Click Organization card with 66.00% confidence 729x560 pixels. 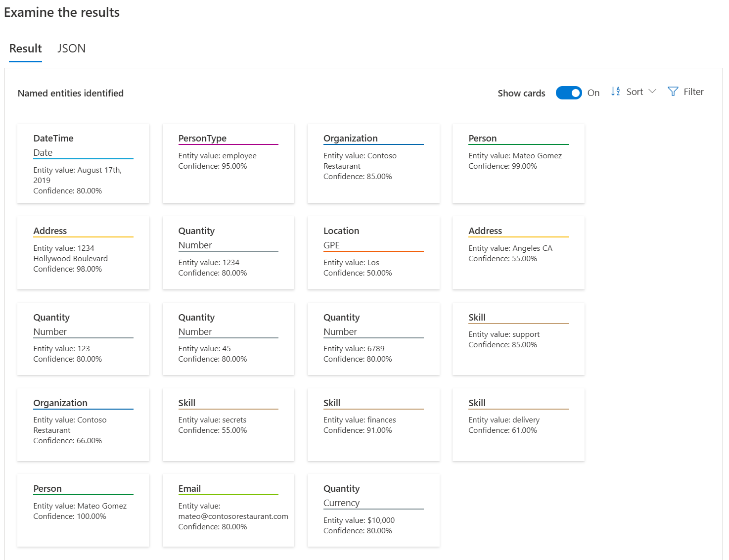coord(83,425)
